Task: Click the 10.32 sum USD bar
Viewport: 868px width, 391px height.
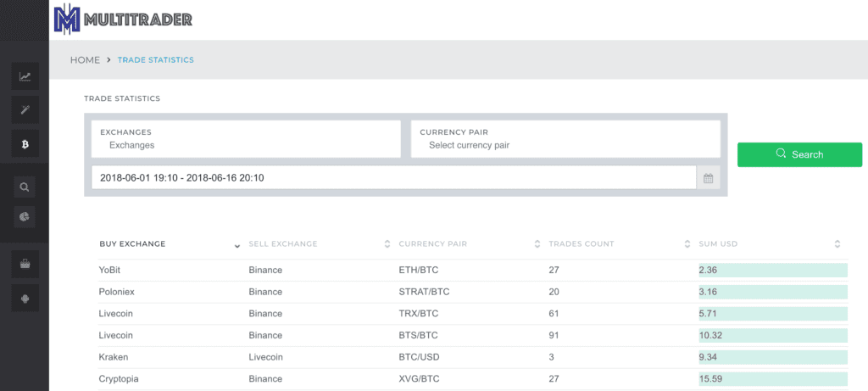Action: (773, 335)
